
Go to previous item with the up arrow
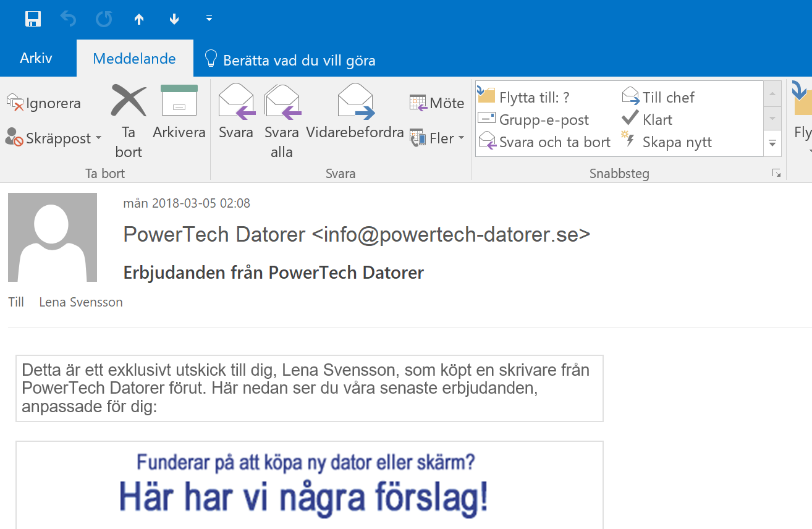pos(139,20)
